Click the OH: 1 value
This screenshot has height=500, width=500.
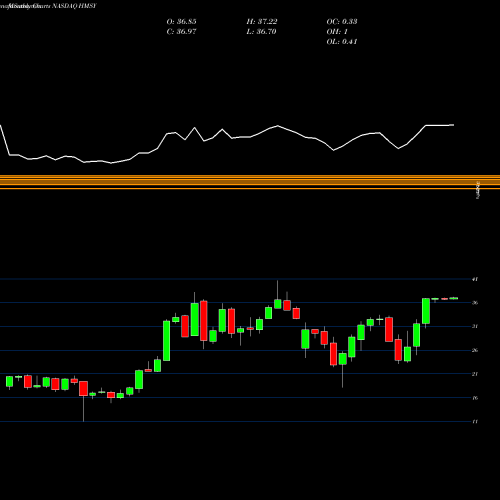click(337, 32)
